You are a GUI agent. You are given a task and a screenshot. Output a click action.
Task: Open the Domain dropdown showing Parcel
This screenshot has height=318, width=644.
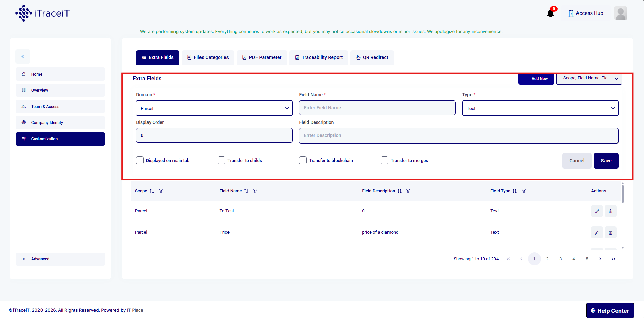(x=214, y=108)
